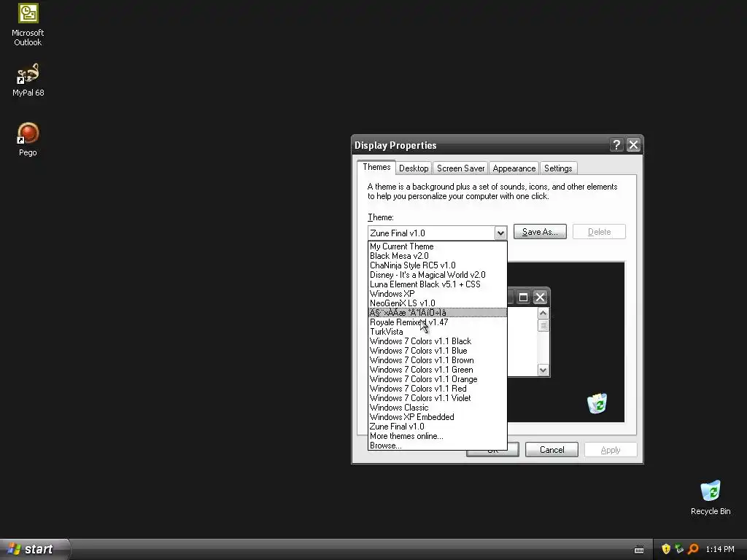This screenshot has width=747, height=560.
Task: Switch to the Screen Saver tab
Action: click(x=461, y=168)
